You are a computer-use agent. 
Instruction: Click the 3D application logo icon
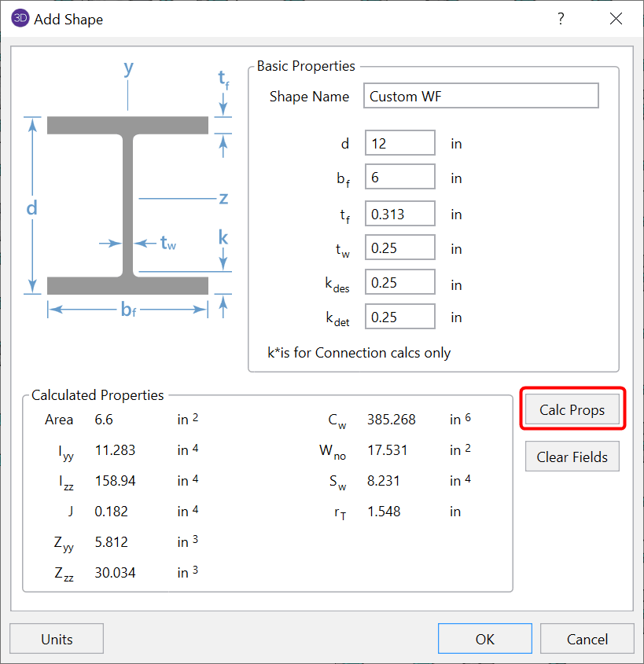(19, 18)
